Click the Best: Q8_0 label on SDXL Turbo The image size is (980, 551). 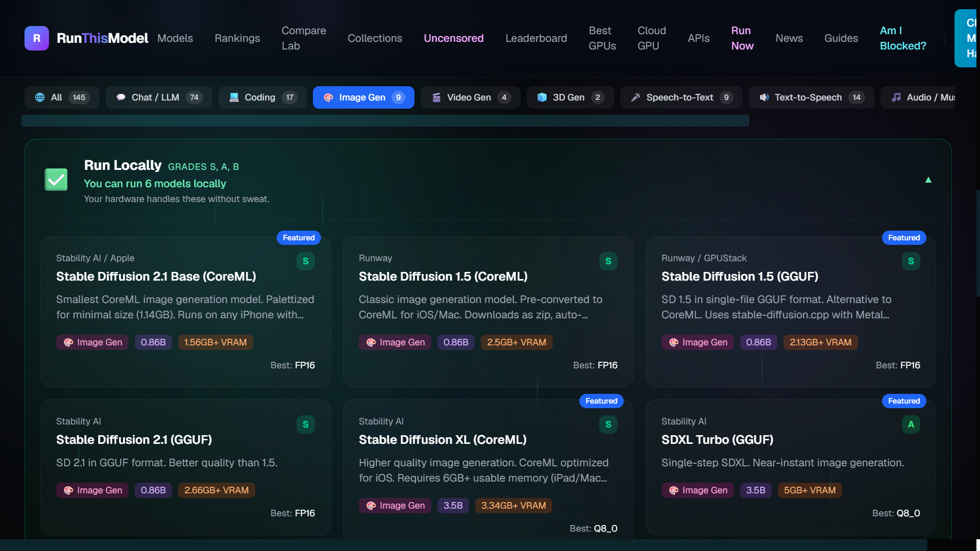click(896, 513)
